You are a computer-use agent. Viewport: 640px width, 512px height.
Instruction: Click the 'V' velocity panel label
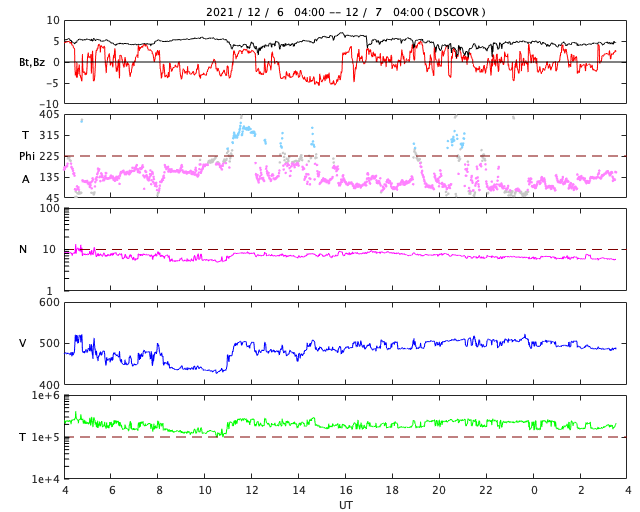tap(23, 343)
